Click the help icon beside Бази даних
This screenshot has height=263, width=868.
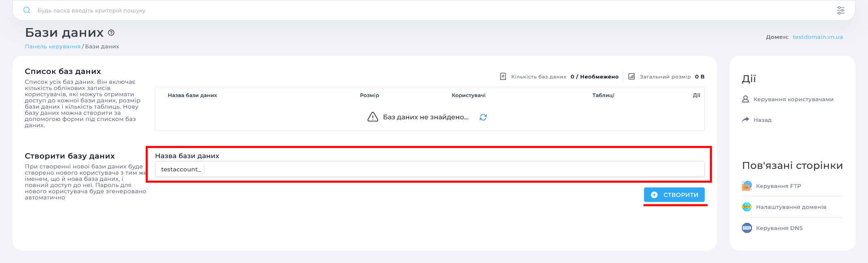(111, 33)
